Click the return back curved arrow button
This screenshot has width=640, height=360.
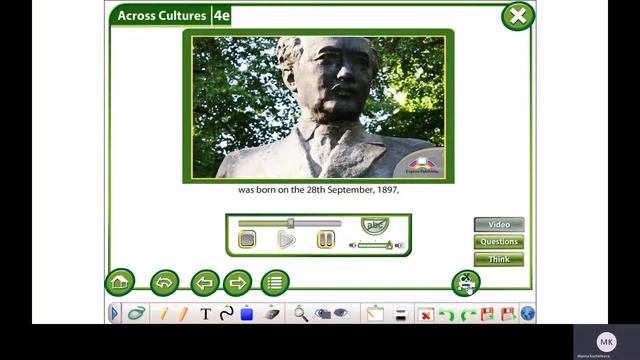point(164,282)
